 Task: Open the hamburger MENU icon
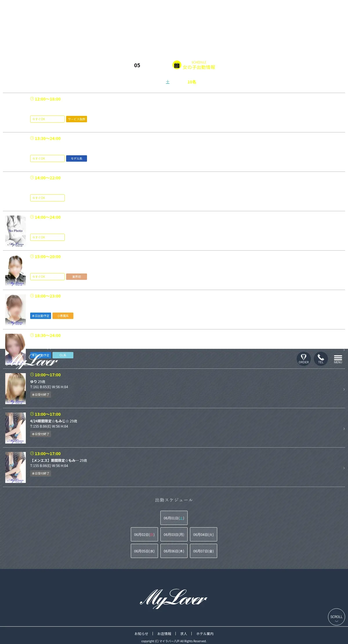338,359
